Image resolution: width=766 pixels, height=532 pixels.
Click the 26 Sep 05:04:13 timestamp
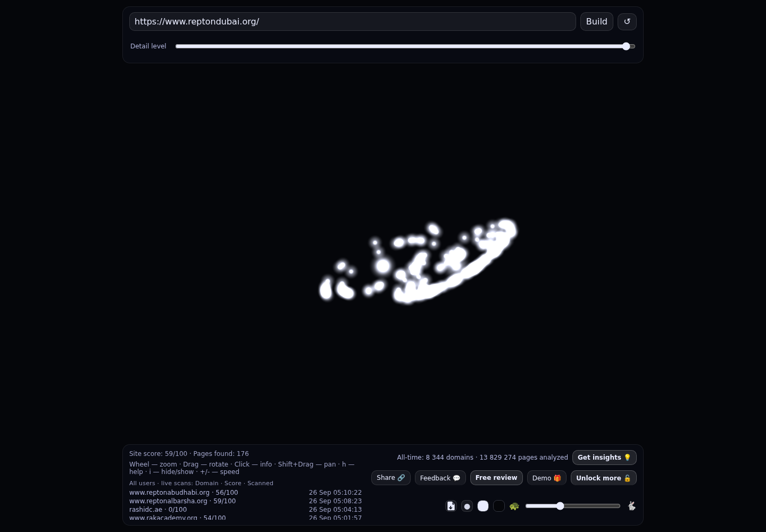pos(335,510)
